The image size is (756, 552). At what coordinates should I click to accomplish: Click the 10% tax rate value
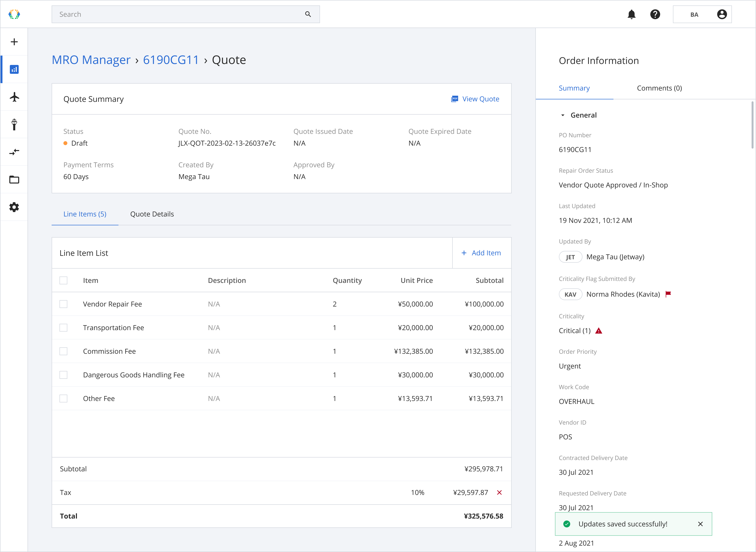[418, 492]
